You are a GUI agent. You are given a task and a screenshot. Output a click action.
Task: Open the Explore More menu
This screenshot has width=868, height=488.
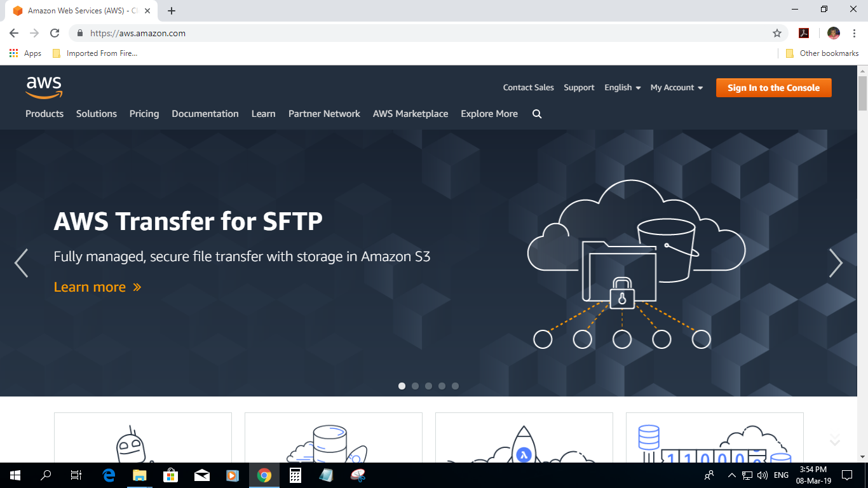489,114
